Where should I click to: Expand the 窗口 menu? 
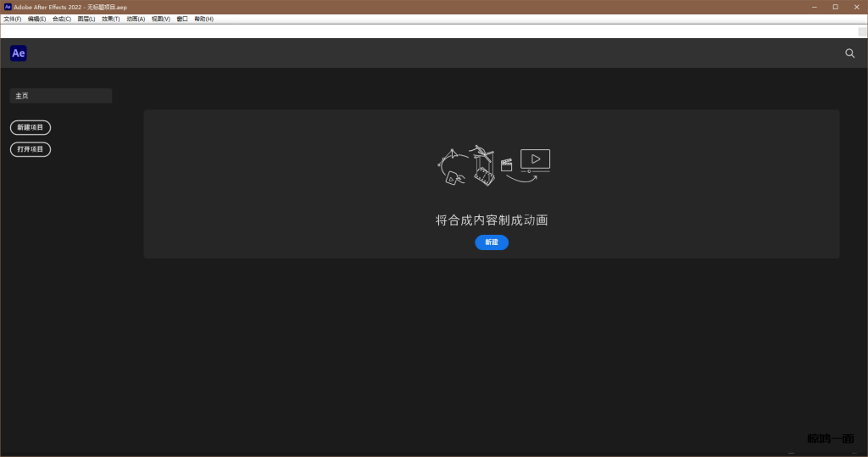click(x=182, y=19)
